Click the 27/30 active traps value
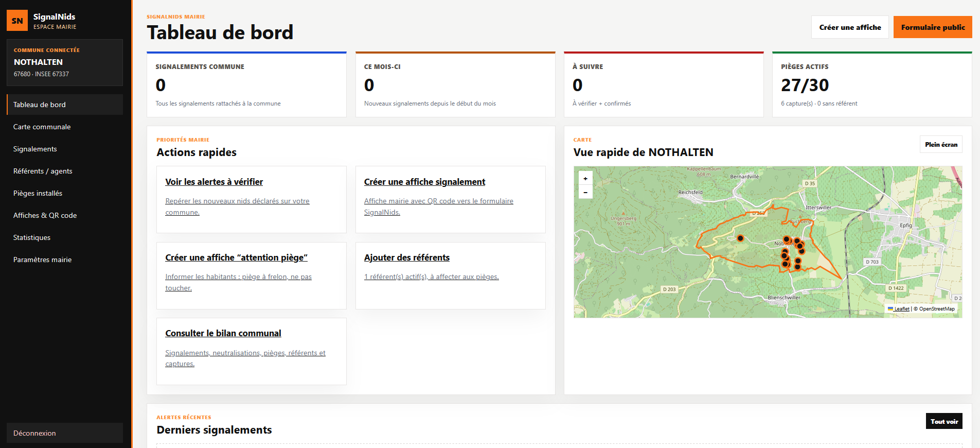The image size is (980, 448). pyautogui.click(x=805, y=85)
